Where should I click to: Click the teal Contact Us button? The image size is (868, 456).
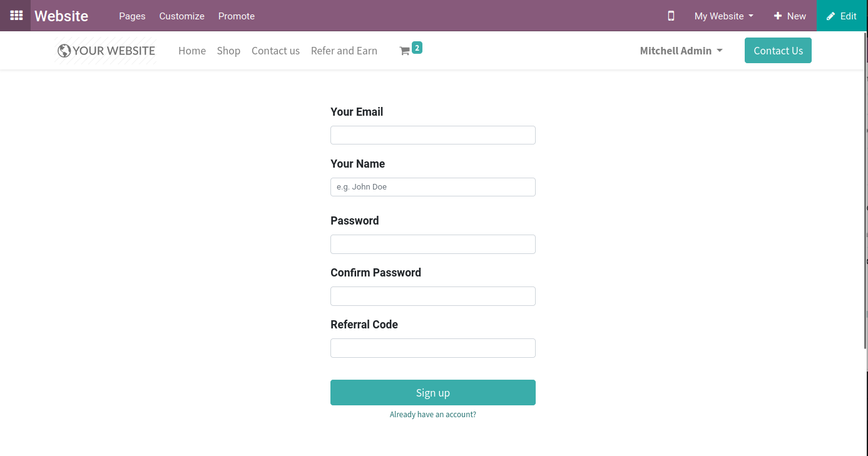pyautogui.click(x=778, y=51)
